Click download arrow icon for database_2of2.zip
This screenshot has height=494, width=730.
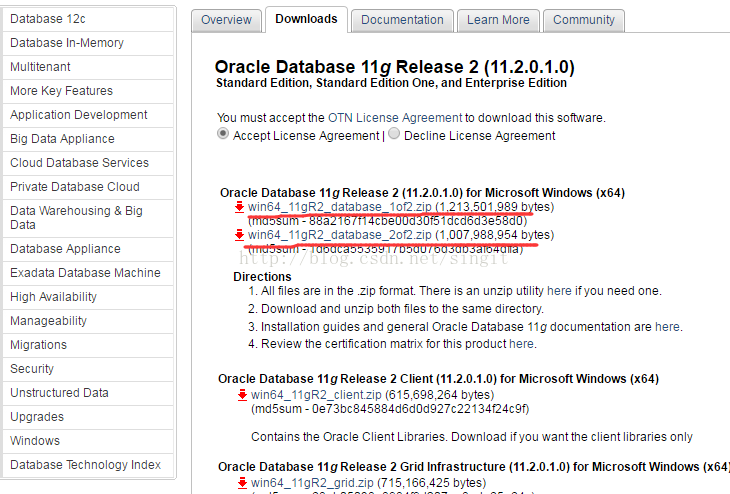point(239,235)
